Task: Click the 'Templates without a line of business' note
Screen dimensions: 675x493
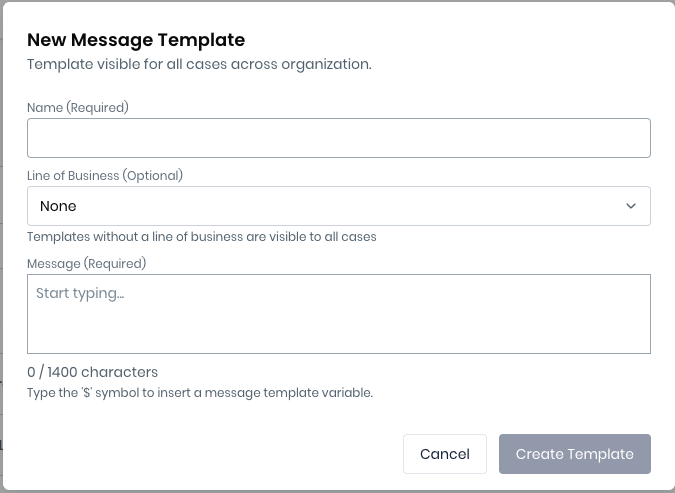Action: click(x=201, y=237)
